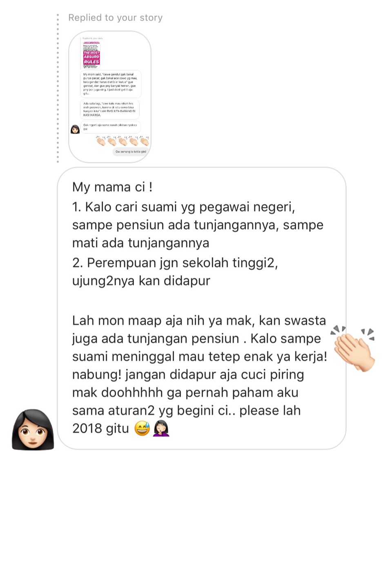This screenshot has width=392, height=588.
Task: Click the middle clapping emoji in thumbnail row
Action: tap(123, 141)
